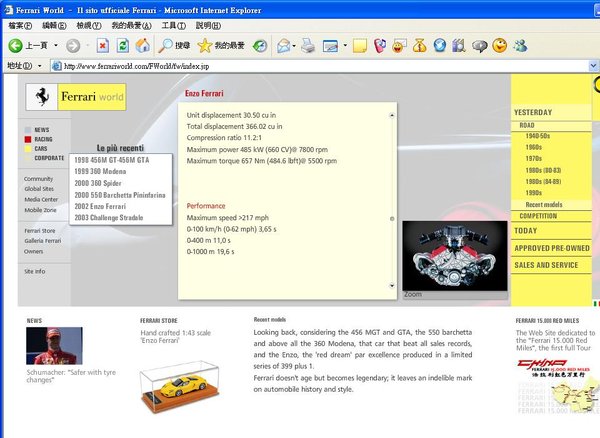Image resolution: width=600 pixels, height=438 pixels.
Task: Open the address label dropdown arrow
Action: (x=40, y=66)
